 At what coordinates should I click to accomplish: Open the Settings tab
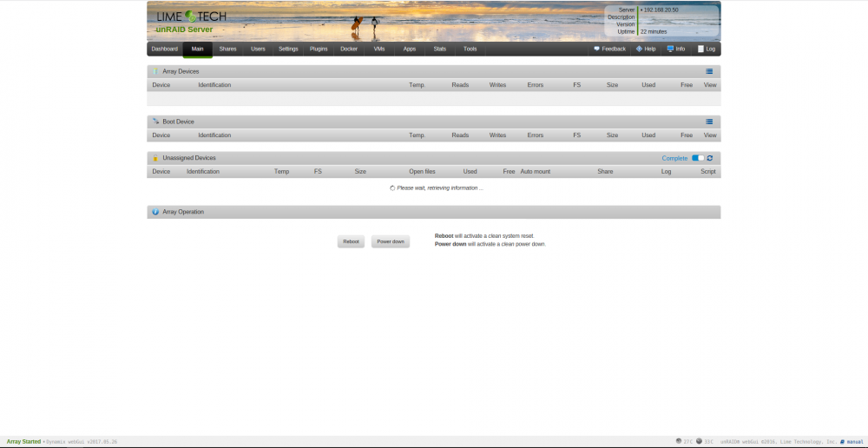[288, 49]
